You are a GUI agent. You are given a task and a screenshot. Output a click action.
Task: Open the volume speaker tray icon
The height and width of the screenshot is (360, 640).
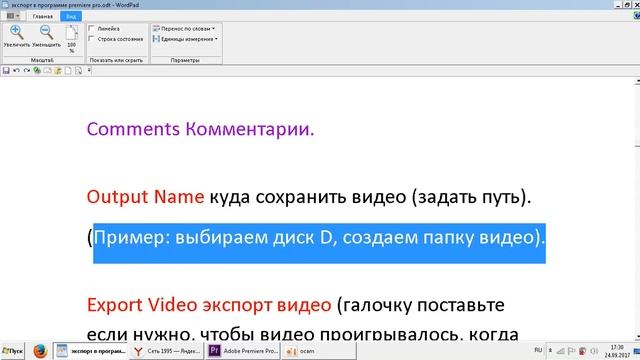(594, 351)
